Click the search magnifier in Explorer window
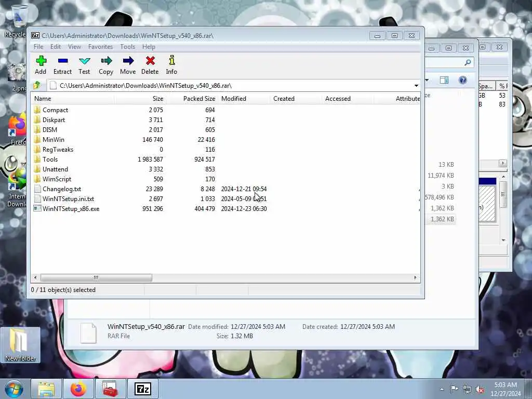532x399 pixels. 468,62
